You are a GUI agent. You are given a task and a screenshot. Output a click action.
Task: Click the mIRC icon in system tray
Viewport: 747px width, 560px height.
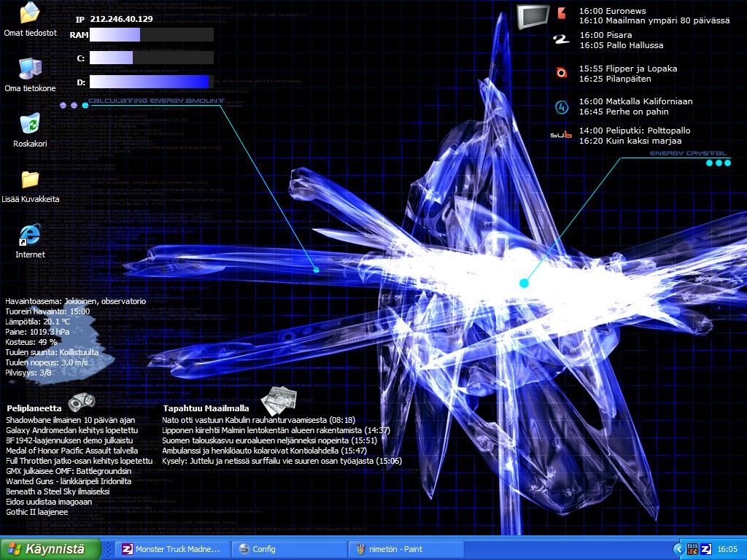pyautogui.click(x=692, y=549)
